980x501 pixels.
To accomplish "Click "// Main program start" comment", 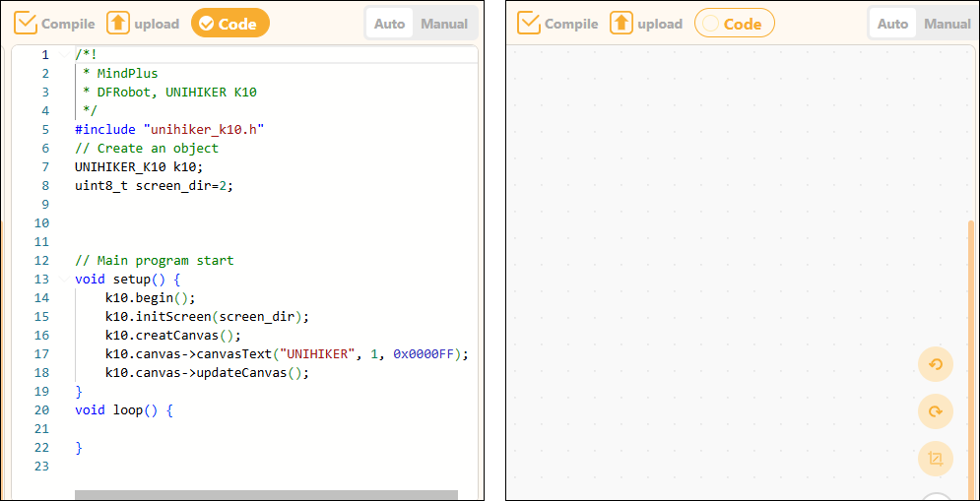I will click(155, 261).
